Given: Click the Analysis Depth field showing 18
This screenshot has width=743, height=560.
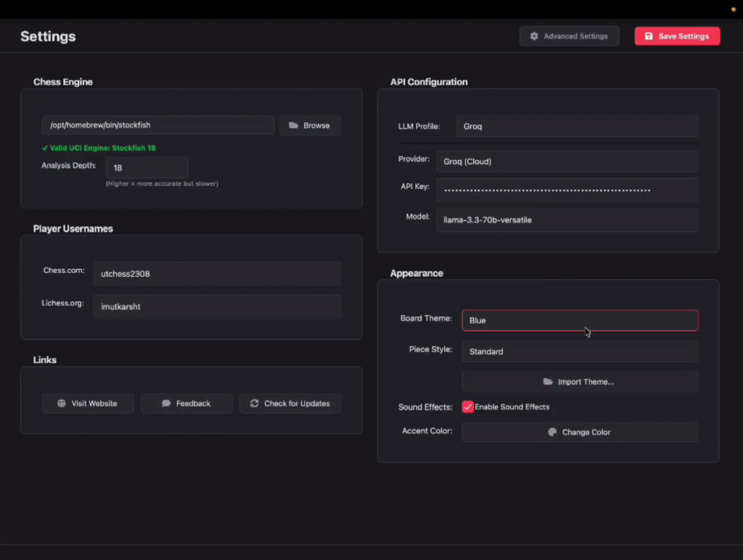Looking at the screenshot, I should tap(147, 168).
